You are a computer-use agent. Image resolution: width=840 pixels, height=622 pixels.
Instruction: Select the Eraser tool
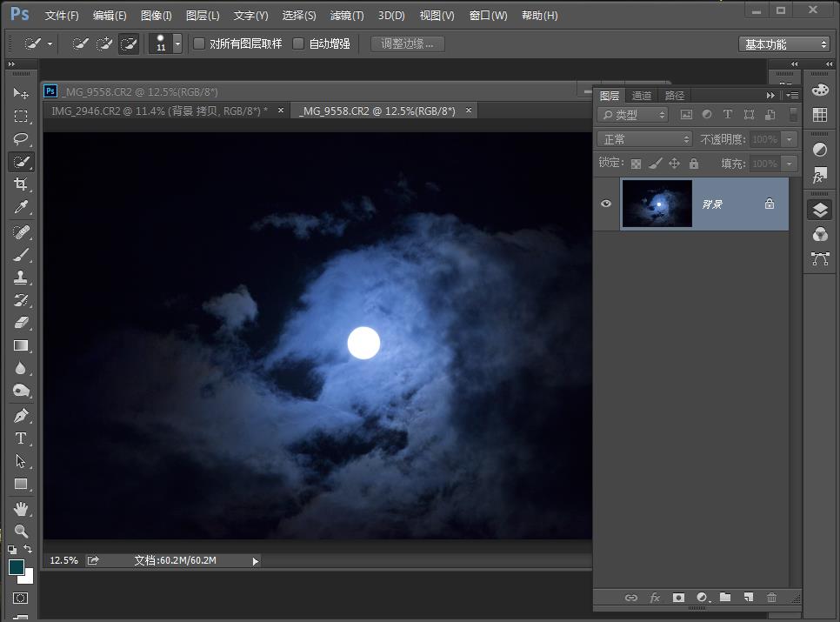click(x=21, y=323)
